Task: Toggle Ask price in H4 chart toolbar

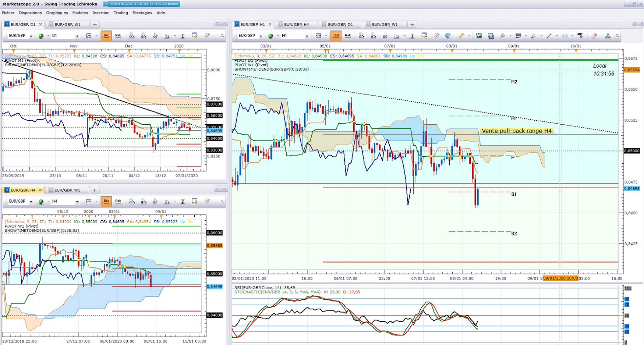Action: tap(118, 201)
